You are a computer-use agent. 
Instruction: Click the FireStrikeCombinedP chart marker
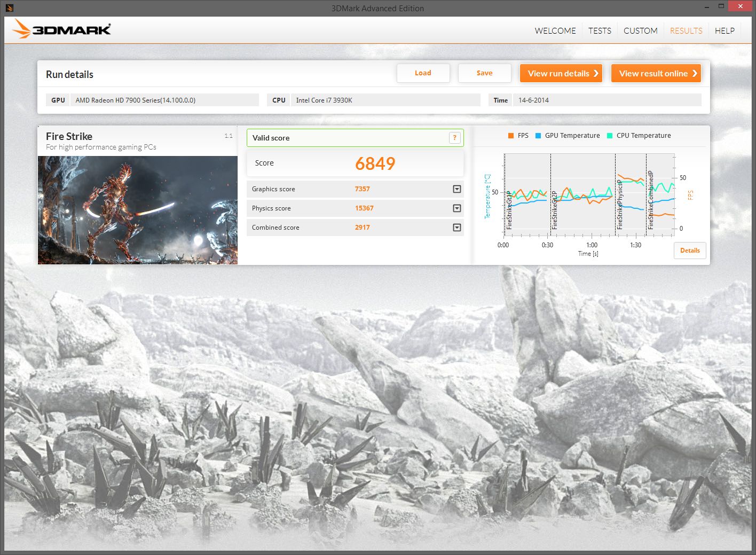(x=651, y=200)
